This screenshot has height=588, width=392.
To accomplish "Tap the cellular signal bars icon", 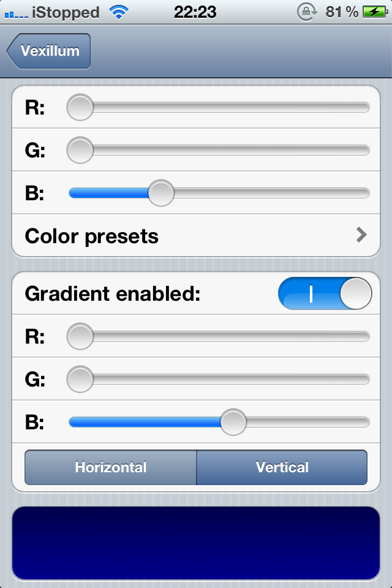I will (16, 15).
